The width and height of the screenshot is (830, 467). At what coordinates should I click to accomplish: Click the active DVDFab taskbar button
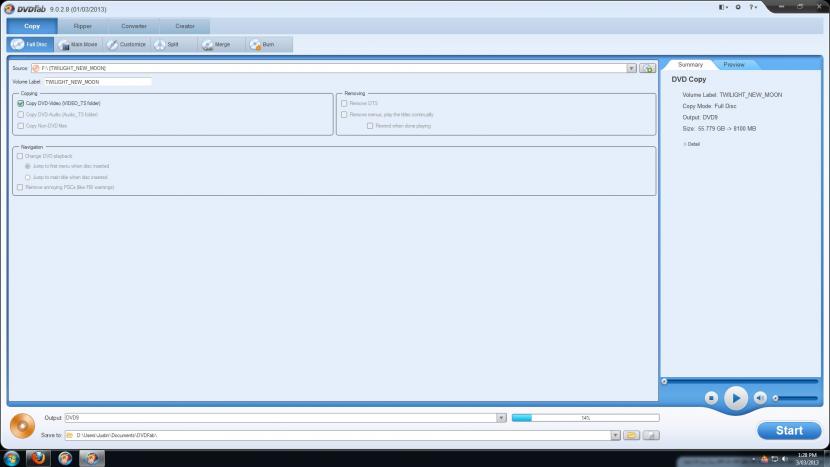pyautogui.click(x=92, y=458)
